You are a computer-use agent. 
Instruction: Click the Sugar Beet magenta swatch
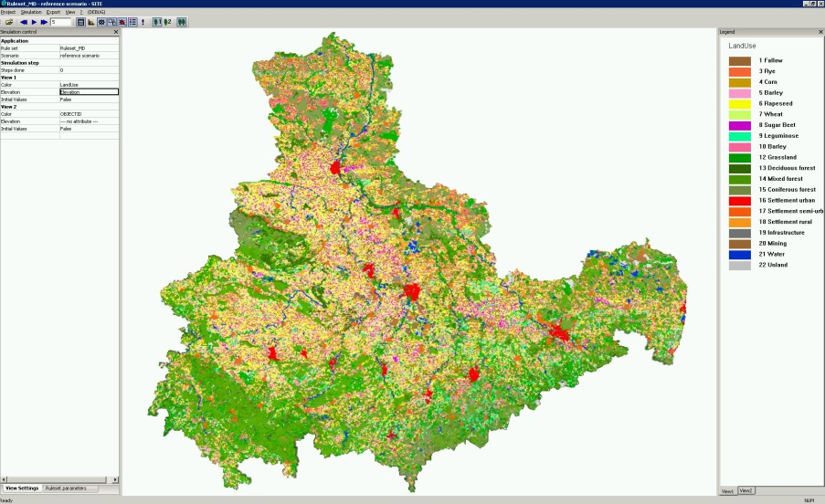coord(740,126)
